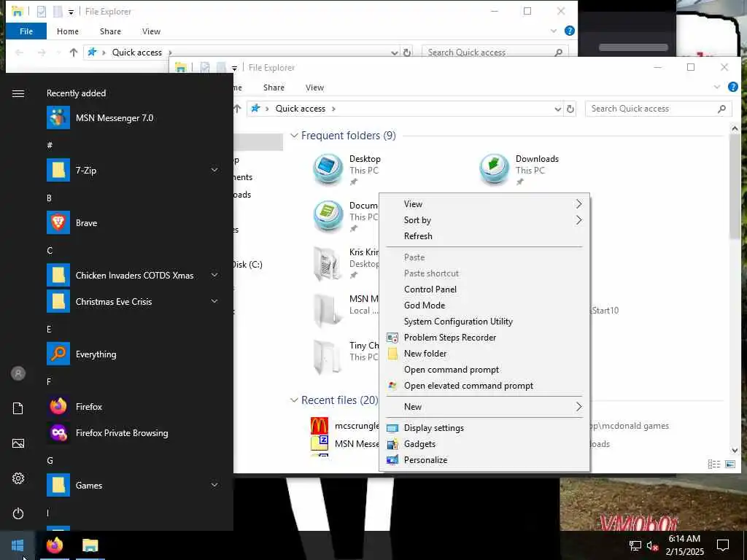Viewport: 747px width, 560px height.
Task: Click scroll down arrow in front window
Action: 735,451
